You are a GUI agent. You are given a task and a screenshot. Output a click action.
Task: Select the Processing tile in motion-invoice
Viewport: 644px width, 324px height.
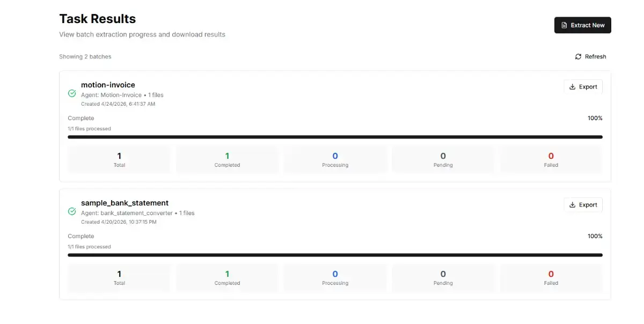[x=335, y=160]
